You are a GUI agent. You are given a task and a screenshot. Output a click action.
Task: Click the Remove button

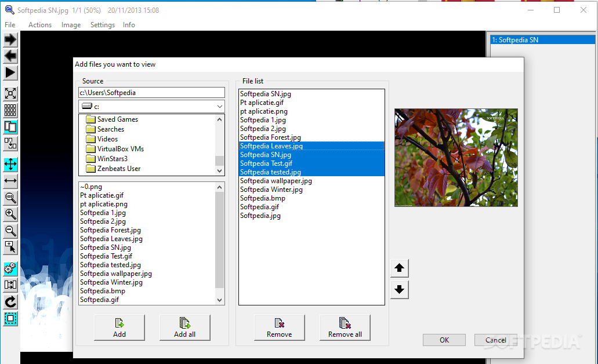pyautogui.click(x=279, y=328)
